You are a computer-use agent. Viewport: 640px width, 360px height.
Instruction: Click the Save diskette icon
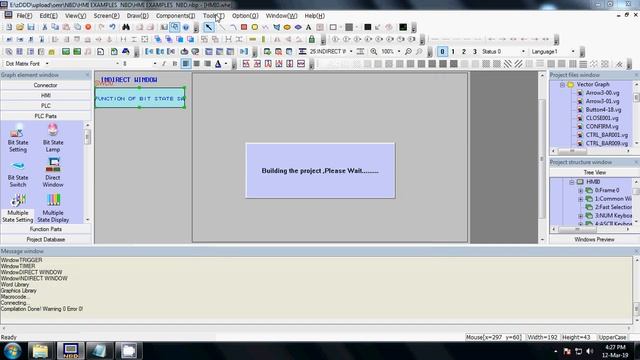[31, 27]
